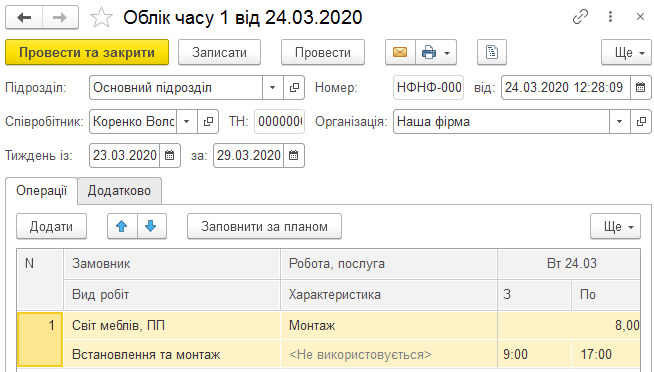
Task: Select hours value 8,00 cell
Action: (569, 325)
